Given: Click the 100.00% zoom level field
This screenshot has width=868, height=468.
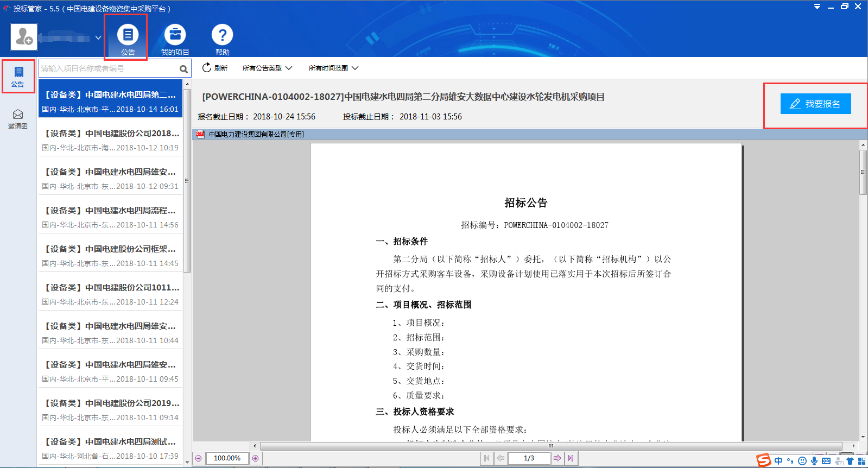Looking at the screenshot, I should tap(227, 458).
